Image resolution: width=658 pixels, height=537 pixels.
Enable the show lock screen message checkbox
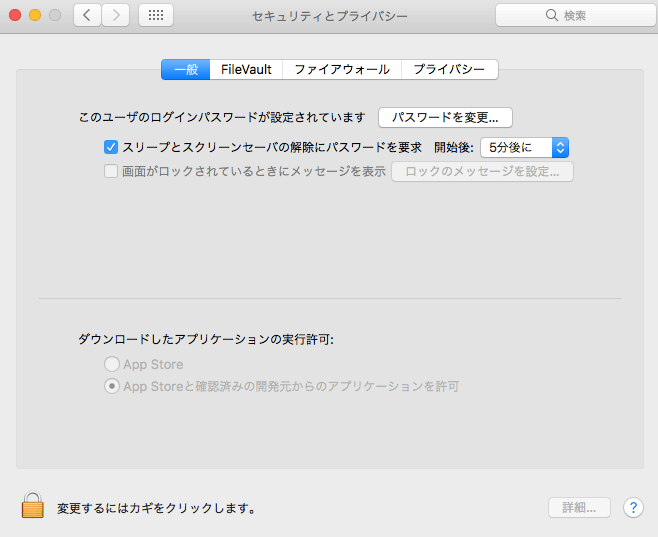(111, 171)
